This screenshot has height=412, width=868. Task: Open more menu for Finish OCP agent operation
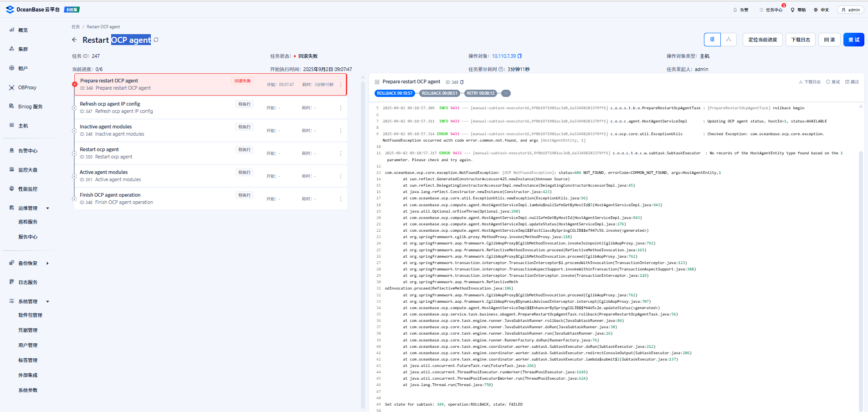340,199
